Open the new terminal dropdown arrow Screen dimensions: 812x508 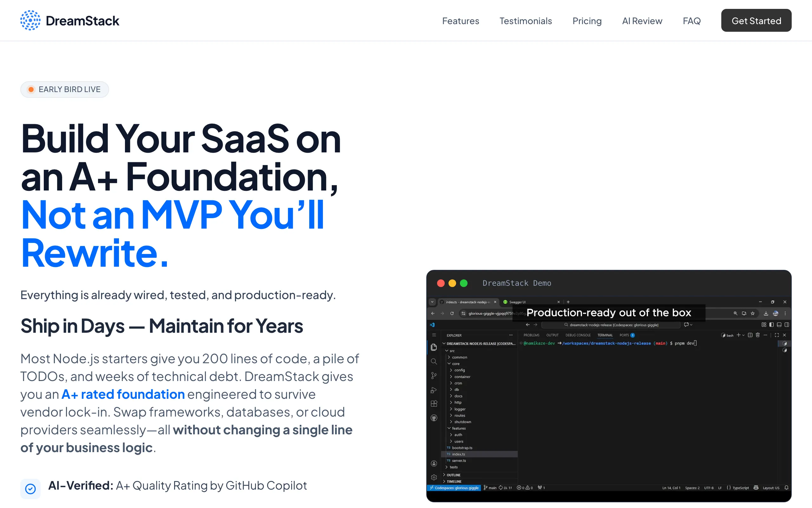click(743, 335)
